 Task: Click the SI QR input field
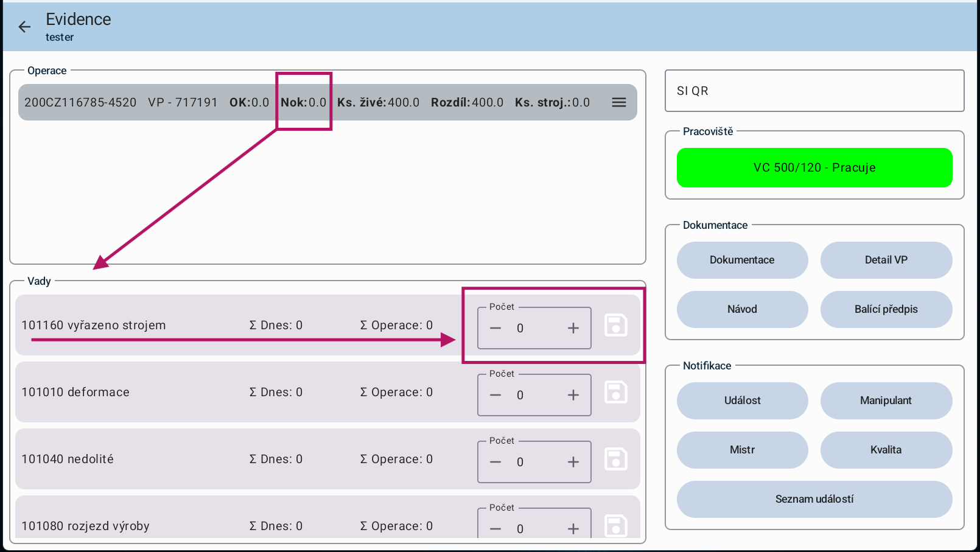pyautogui.click(x=814, y=91)
